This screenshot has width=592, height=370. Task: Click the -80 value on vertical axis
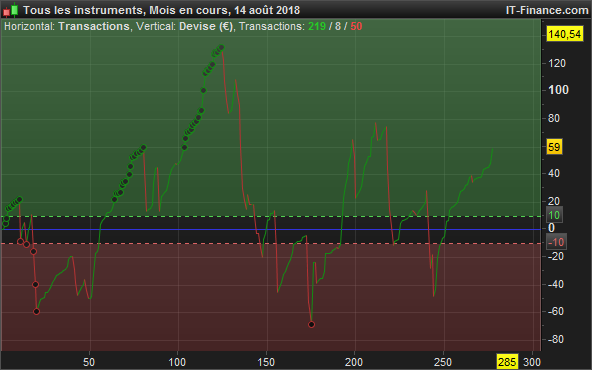click(x=556, y=339)
